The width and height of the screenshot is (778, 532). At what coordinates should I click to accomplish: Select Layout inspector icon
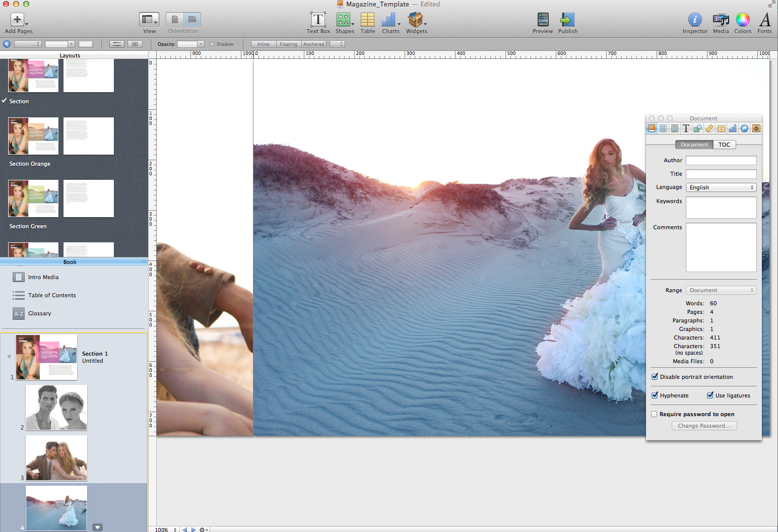click(663, 128)
